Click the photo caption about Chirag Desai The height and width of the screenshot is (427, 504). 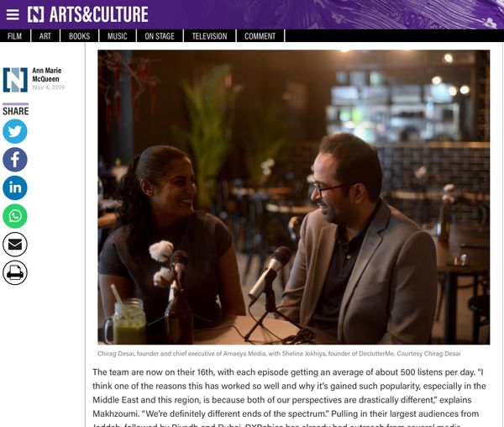click(279, 354)
